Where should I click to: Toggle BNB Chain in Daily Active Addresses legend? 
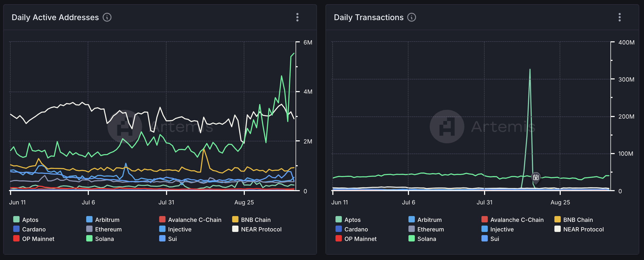pos(255,220)
